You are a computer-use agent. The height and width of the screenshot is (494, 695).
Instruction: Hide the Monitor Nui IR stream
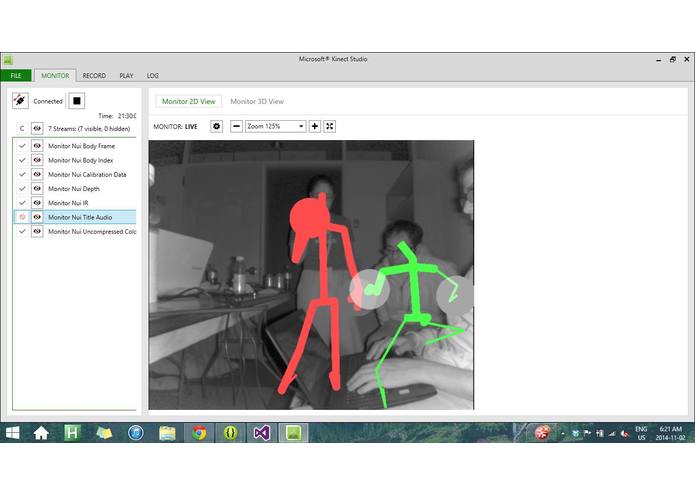pyautogui.click(x=37, y=202)
